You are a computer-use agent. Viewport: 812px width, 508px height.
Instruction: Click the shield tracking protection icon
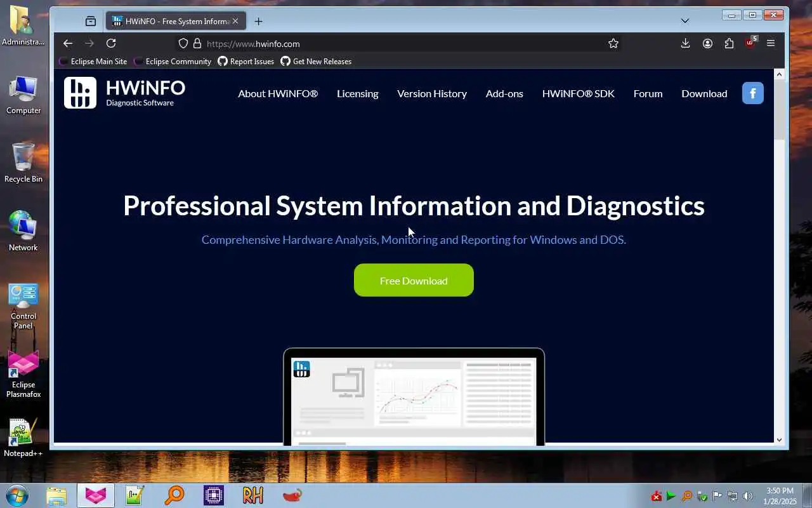click(183, 43)
